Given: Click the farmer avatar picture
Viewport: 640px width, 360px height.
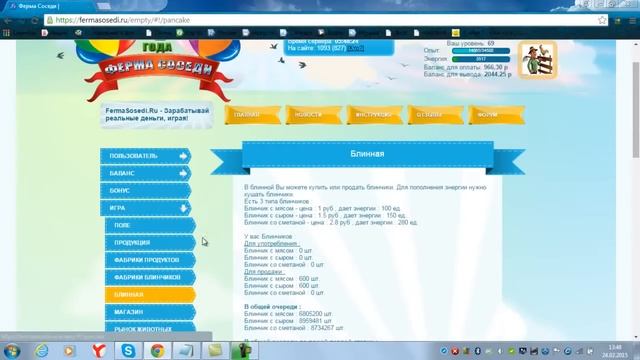Looking at the screenshot, I should pyautogui.click(x=538, y=60).
